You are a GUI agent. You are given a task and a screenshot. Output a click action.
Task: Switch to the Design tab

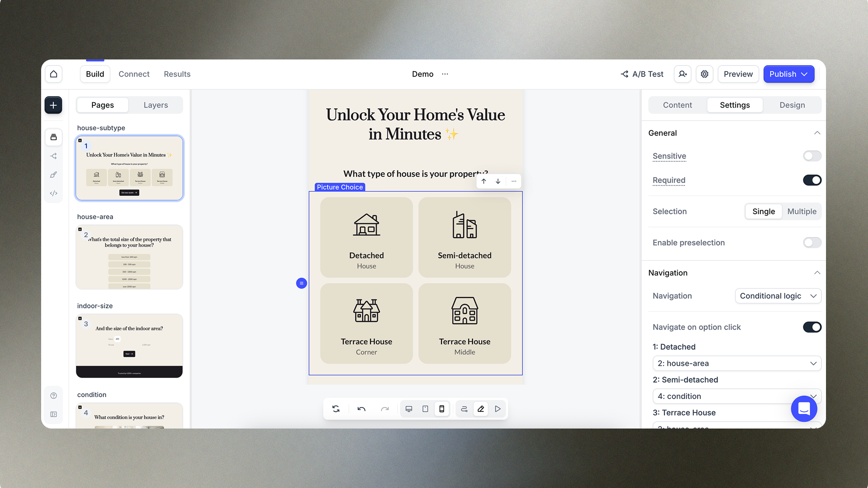[792, 105]
